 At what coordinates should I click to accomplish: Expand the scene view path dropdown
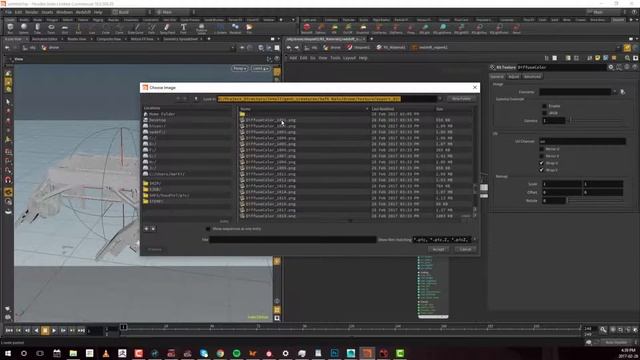pyautogui.click(x=233, y=48)
